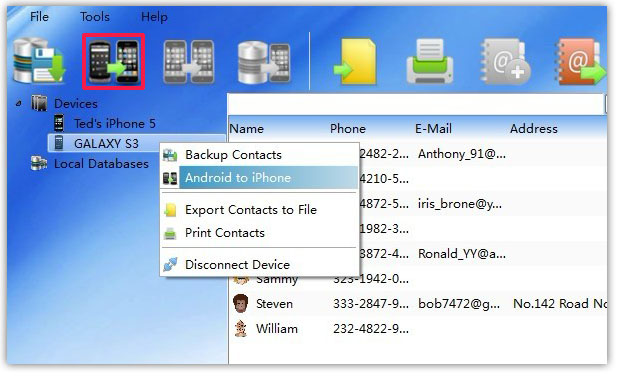
Task: Click the green printer toolbar icon
Action: tap(429, 61)
